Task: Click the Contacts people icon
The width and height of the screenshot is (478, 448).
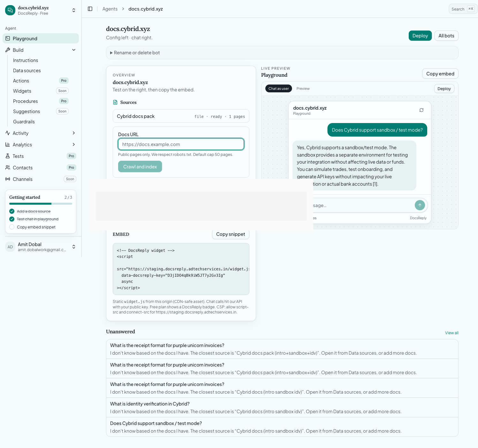Action: point(8,167)
